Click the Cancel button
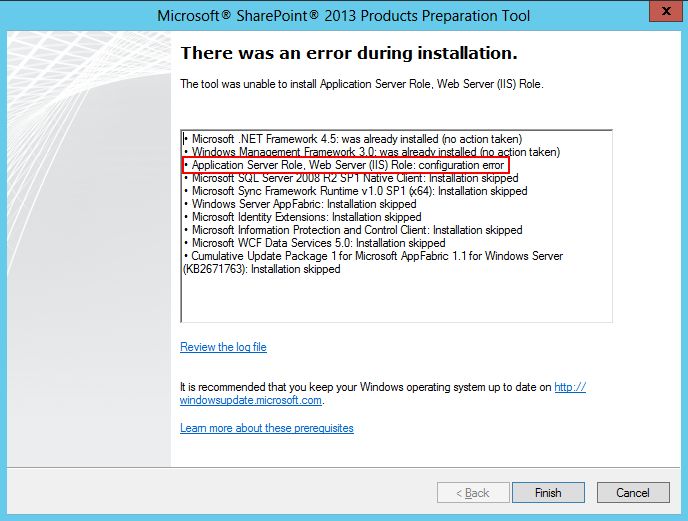 [x=633, y=492]
